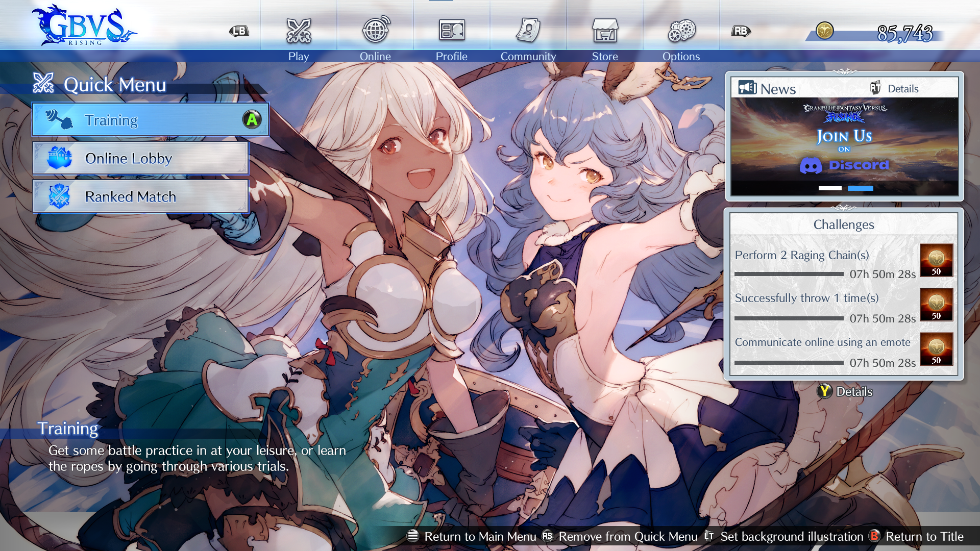
Task: Switch to the Store tab label
Action: click(x=605, y=56)
